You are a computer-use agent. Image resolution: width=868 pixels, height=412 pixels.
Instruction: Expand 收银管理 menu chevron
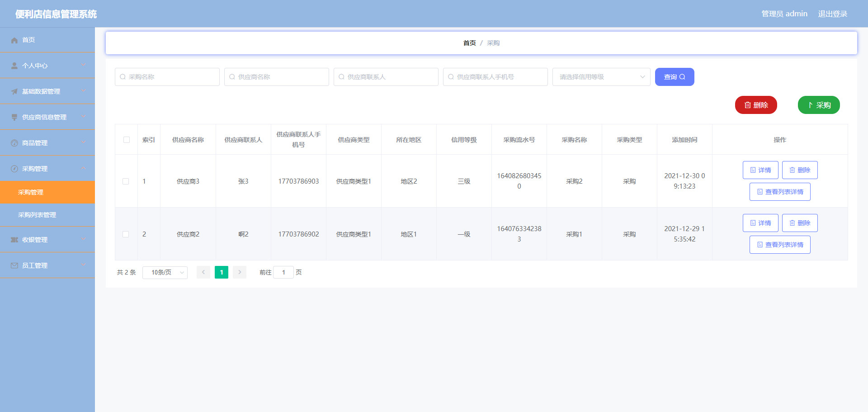(84, 239)
